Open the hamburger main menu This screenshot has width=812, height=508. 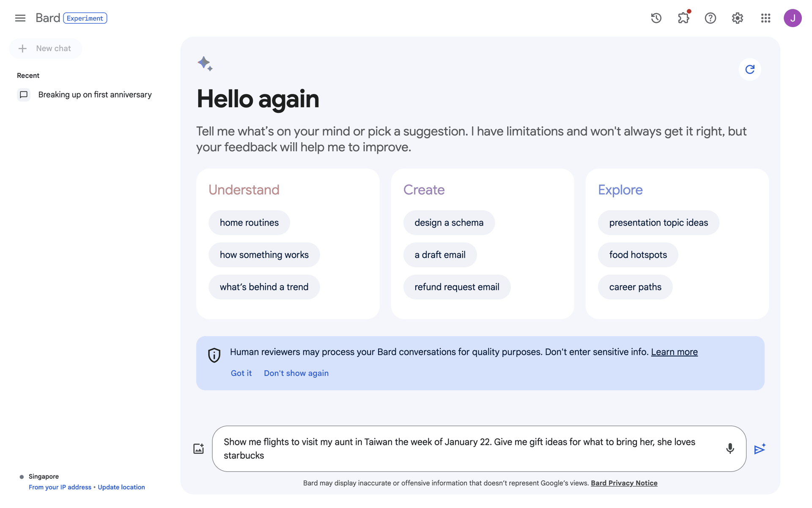[x=20, y=18]
